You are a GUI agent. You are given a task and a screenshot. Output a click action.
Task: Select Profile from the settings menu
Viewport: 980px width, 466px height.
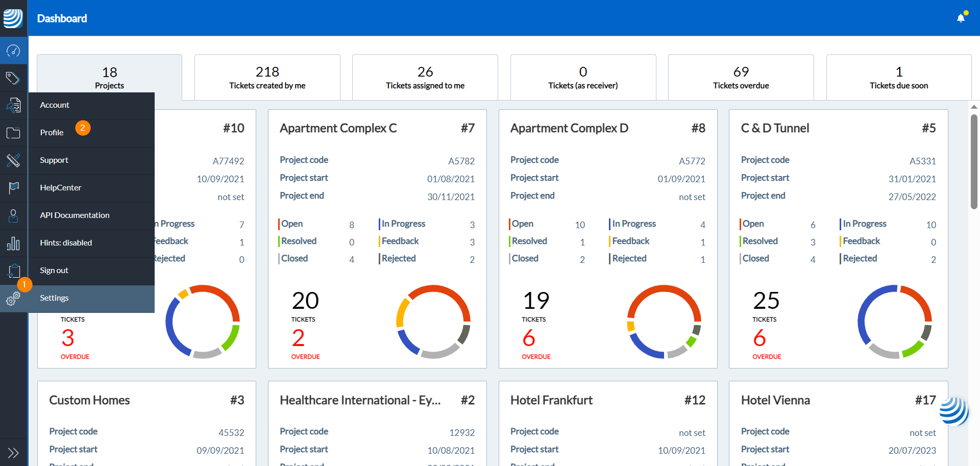52,133
